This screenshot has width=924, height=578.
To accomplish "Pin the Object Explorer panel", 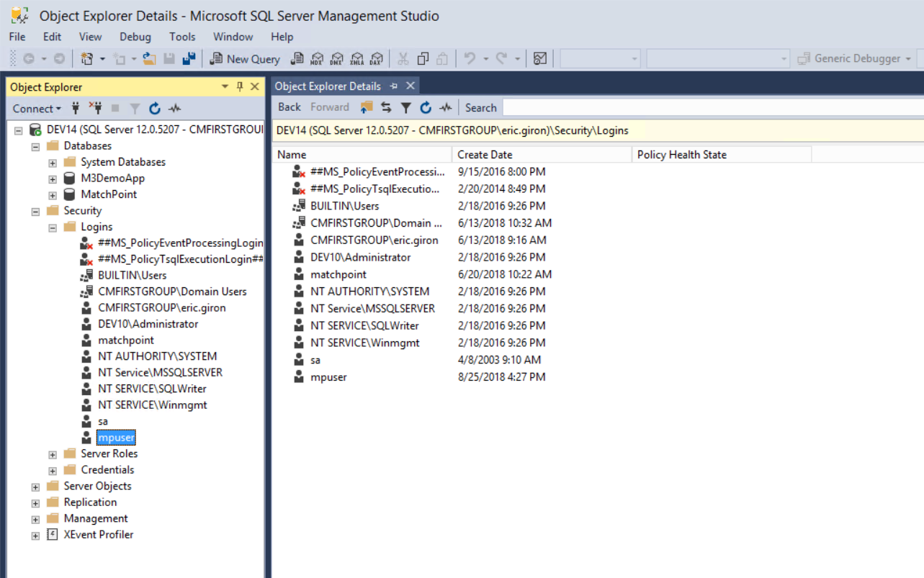I will point(241,86).
